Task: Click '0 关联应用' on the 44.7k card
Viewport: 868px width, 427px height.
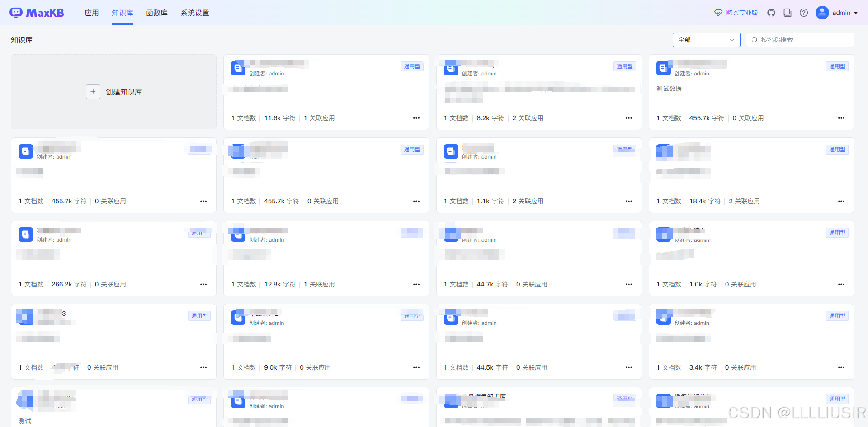Action: tap(532, 284)
